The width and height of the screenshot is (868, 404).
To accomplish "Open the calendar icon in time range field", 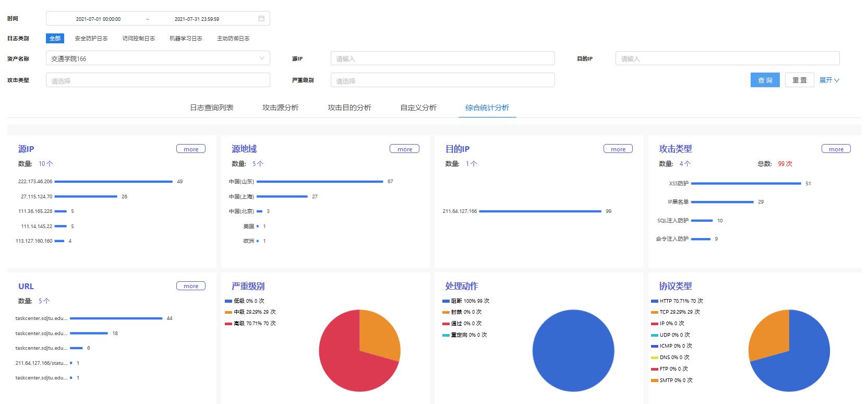I will coord(261,18).
